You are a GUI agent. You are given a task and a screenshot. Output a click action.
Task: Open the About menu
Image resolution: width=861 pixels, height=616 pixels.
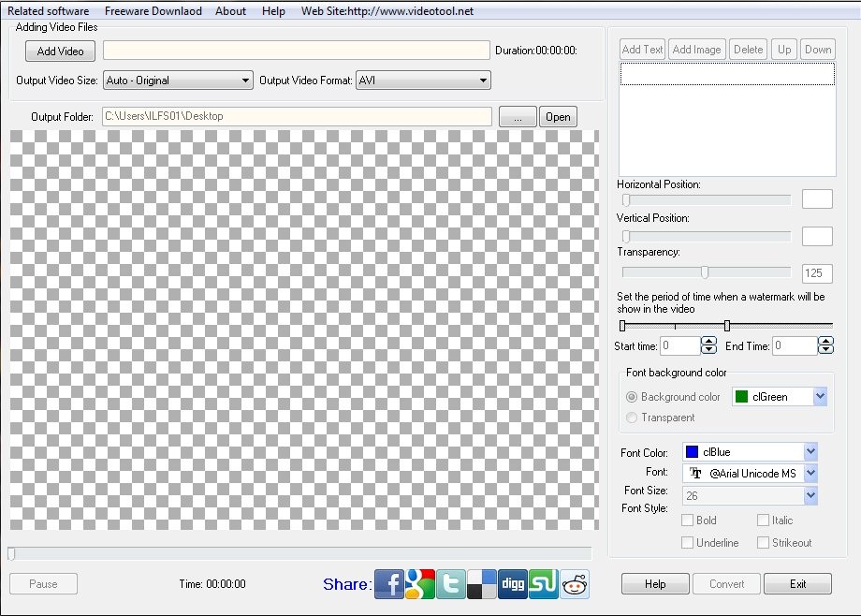[230, 11]
